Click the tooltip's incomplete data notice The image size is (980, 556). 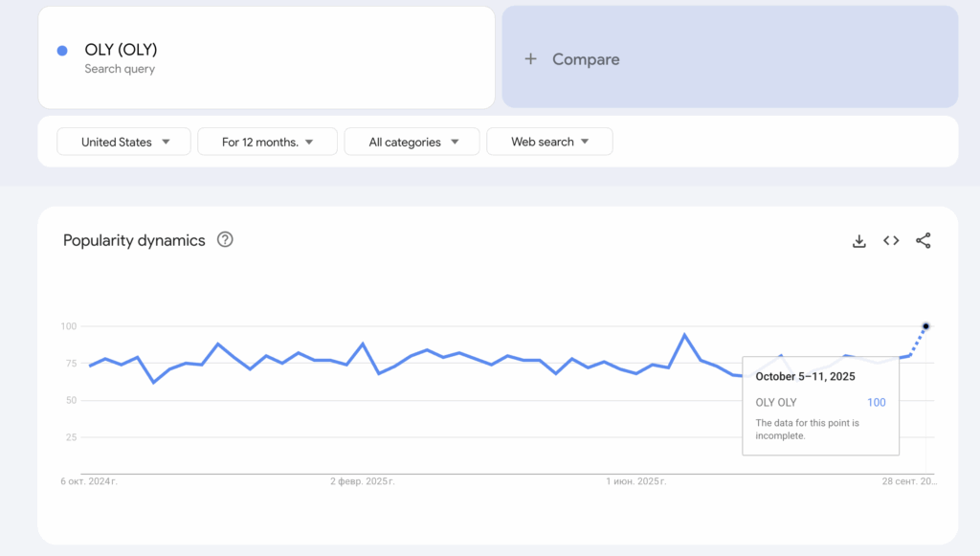click(807, 429)
